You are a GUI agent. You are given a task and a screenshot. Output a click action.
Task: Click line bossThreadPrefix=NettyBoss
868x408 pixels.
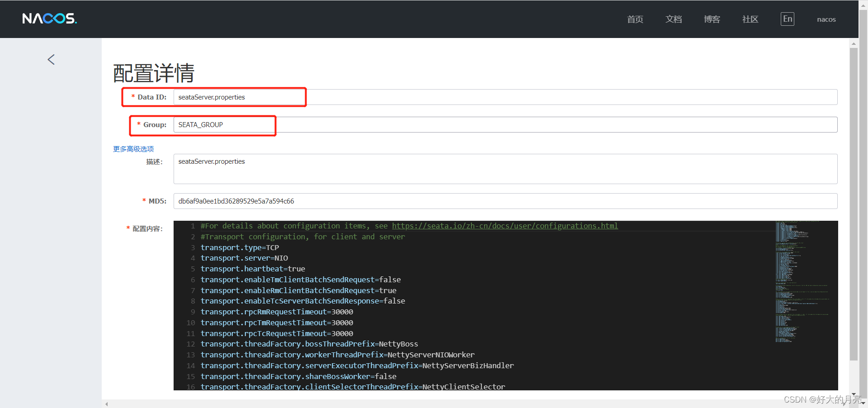(x=309, y=344)
